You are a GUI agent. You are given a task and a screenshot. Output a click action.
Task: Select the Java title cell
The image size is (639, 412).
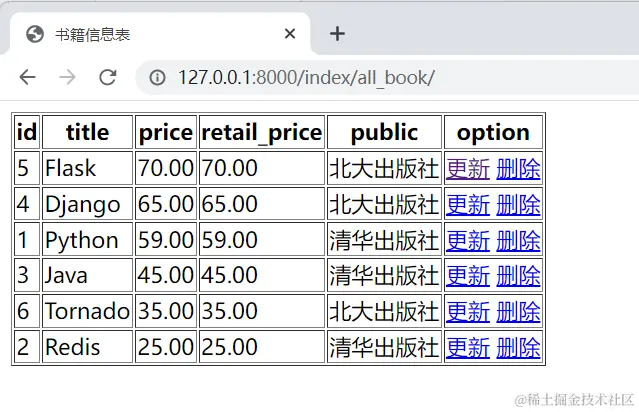(x=87, y=275)
